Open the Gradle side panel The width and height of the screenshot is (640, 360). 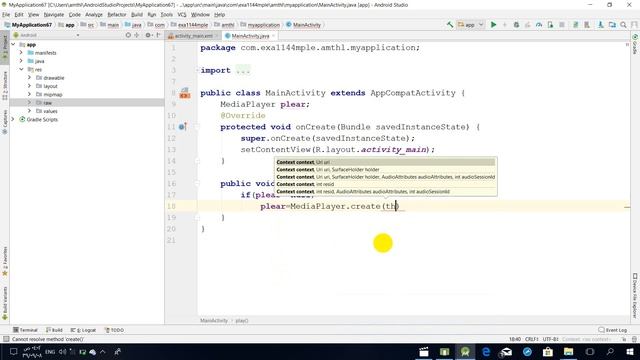[x=635, y=44]
